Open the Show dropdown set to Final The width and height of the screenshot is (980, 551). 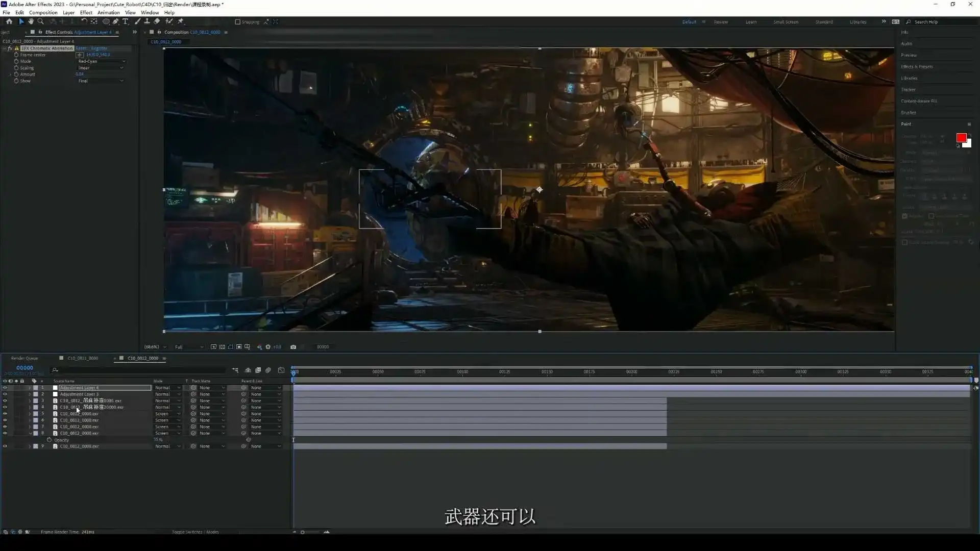[x=101, y=81]
